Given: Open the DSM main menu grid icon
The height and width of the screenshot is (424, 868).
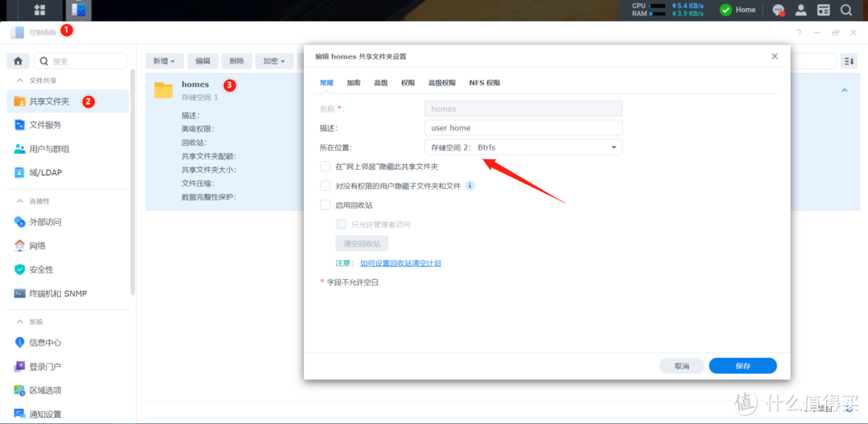Looking at the screenshot, I should (39, 10).
